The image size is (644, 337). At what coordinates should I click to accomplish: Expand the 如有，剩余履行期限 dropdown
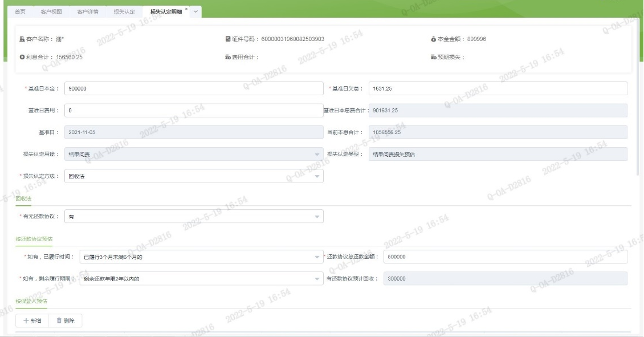coord(201,279)
